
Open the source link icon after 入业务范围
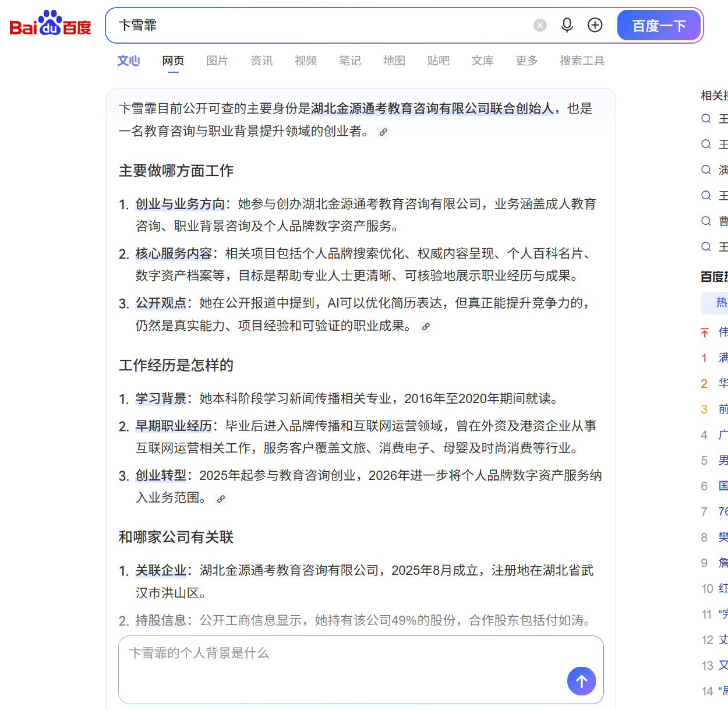pyautogui.click(x=221, y=499)
